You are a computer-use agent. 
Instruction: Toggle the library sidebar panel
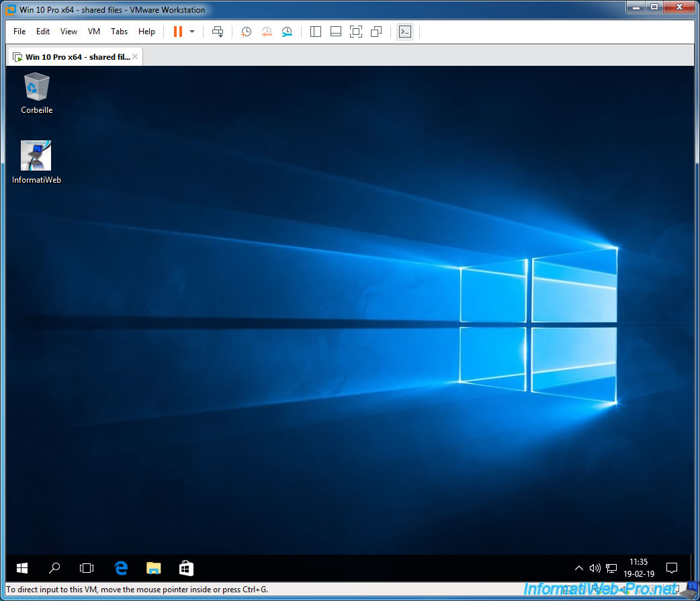click(x=316, y=32)
